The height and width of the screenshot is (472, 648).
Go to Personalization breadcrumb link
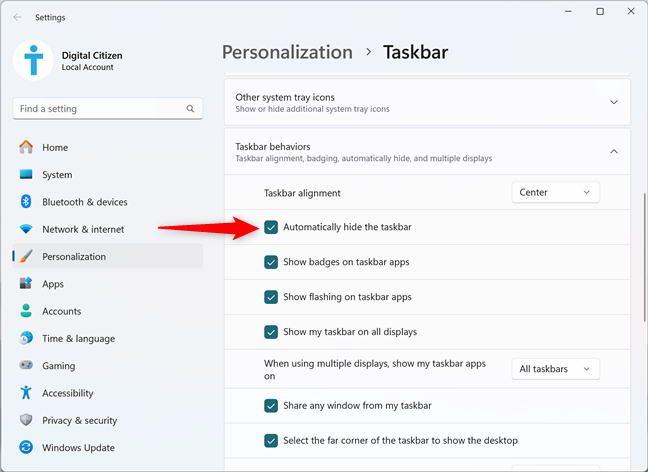pyautogui.click(x=288, y=52)
